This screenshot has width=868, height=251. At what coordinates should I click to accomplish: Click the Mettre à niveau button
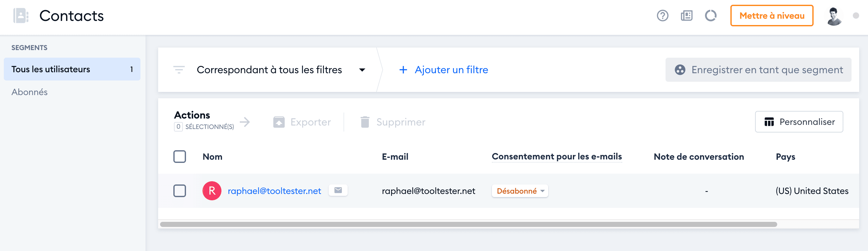[x=772, y=16]
